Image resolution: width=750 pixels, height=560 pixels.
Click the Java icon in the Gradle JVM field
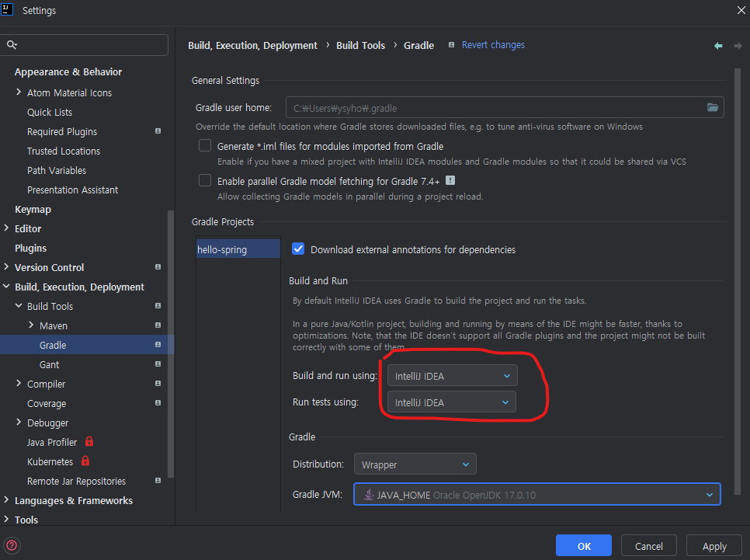368,495
